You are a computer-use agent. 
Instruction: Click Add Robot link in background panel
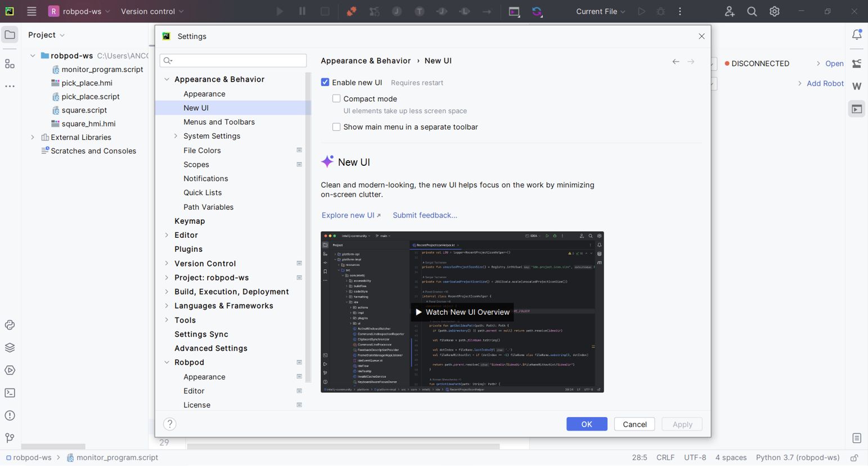coord(825,83)
